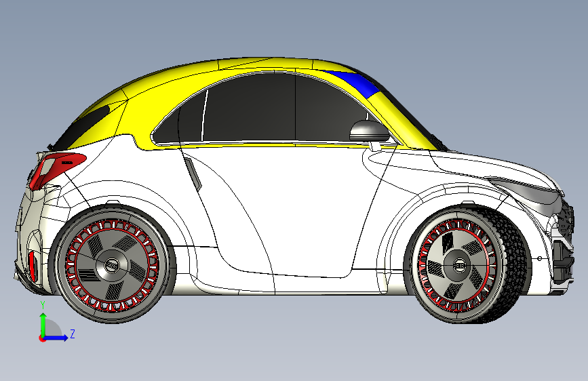Pick the red reflector on rear bumper
The image size is (588, 381).
click(x=33, y=266)
